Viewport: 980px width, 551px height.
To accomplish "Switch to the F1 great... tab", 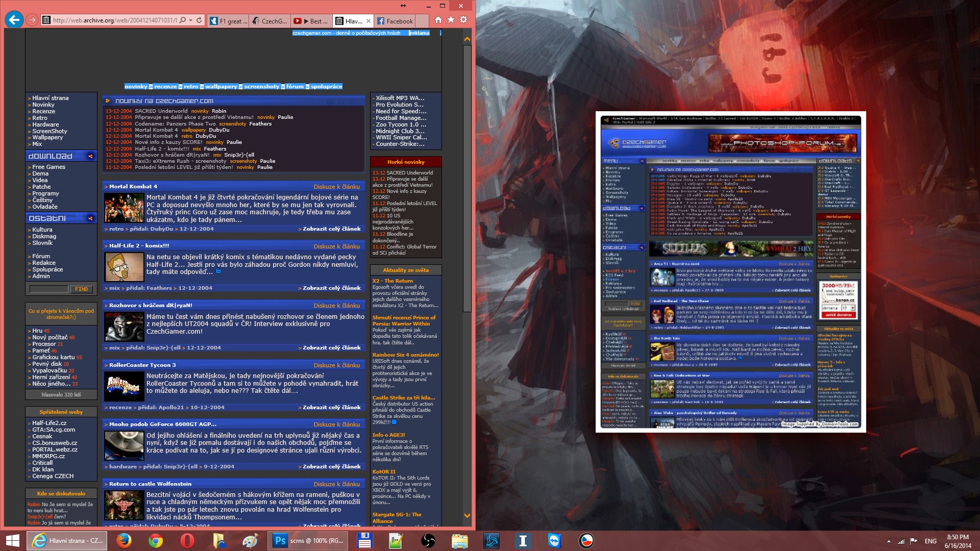I will tap(229, 21).
